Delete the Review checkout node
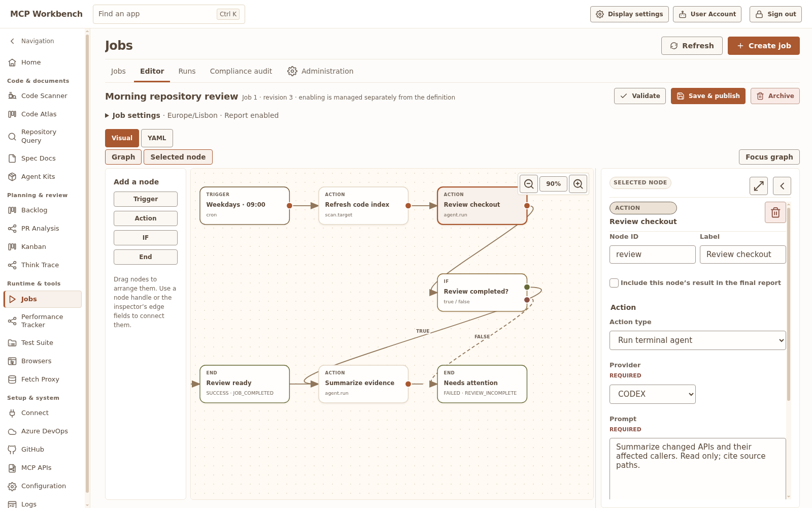This screenshot has width=812, height=508. click(x=775, y=212)
